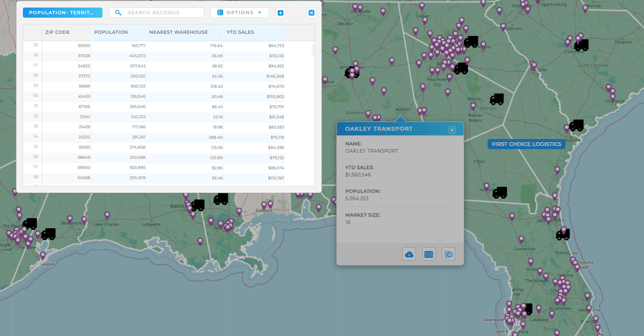Select the truck icon above First Choice Logistics label
Viewport: 644px width, 336px height.
click(576, 126)
